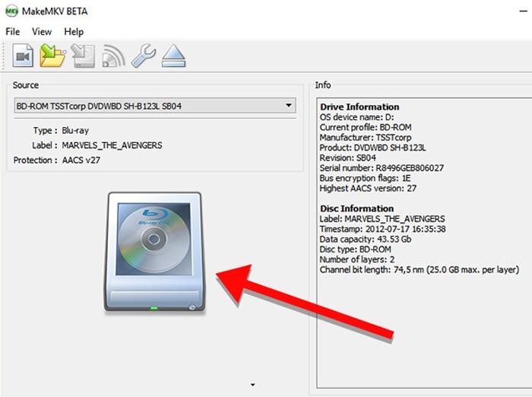Click the Stream toolbar icon
532x397 pixels.
coord(113,56)
